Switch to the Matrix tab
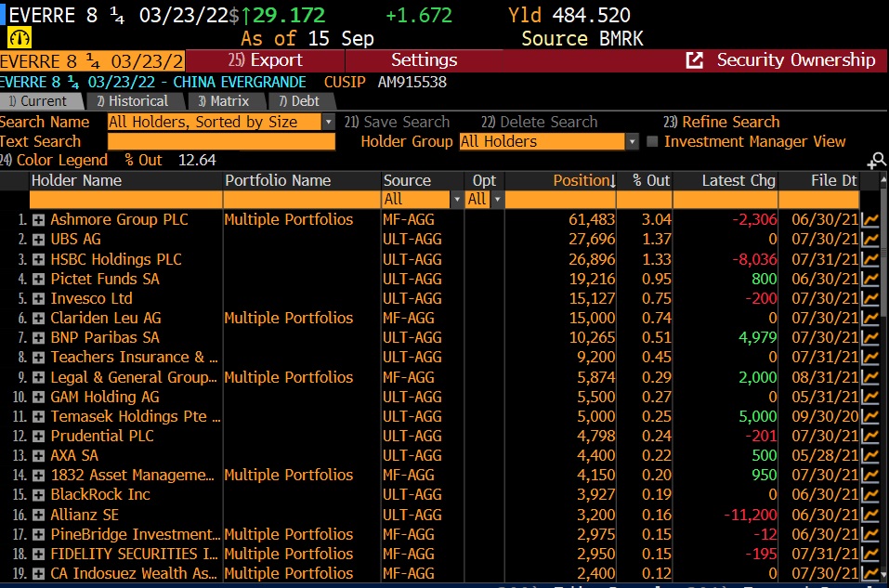889x588 pixels. (x=223, y=101)
